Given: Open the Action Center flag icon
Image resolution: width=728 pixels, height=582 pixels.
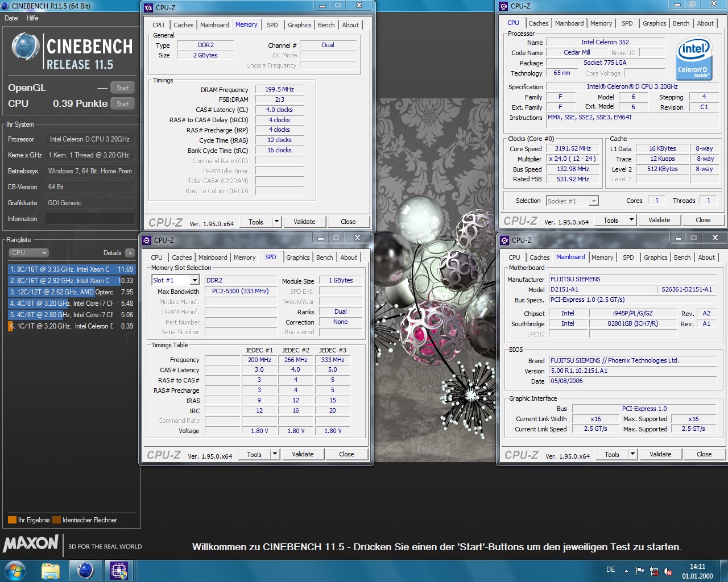Looking at the screenshot, I should point(640,571).
